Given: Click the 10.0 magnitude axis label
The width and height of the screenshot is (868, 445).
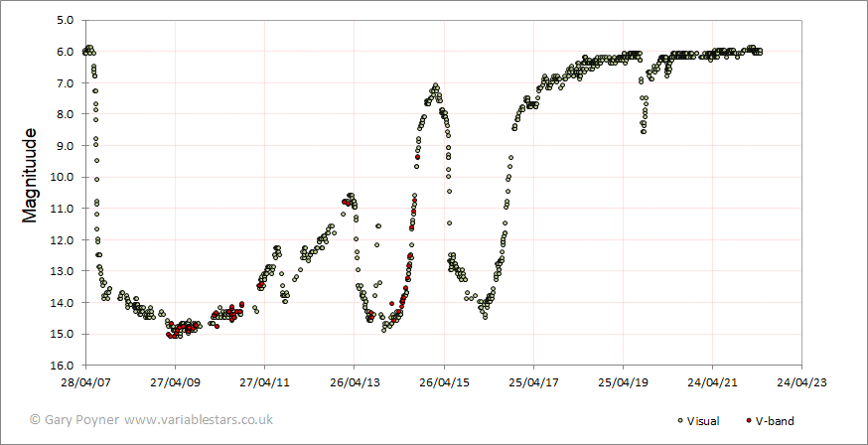Looking at the screenshot, I should click(64, 177).
